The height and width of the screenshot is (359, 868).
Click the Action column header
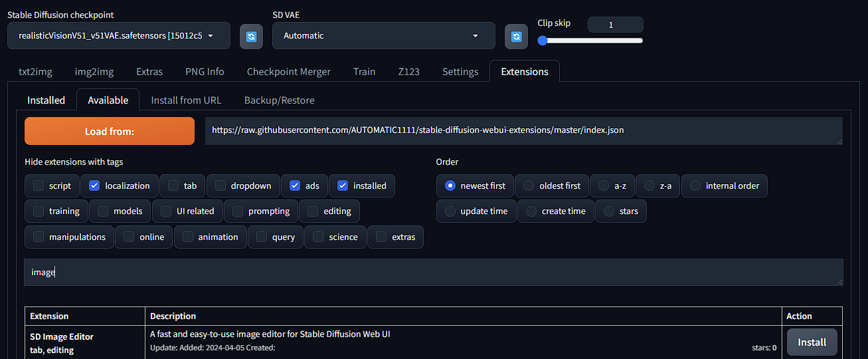799,316
